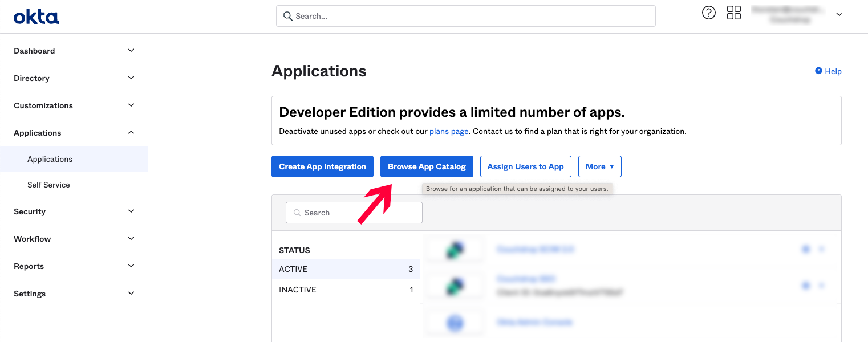Open dropdown arrow on second app row

click(822, 286)
